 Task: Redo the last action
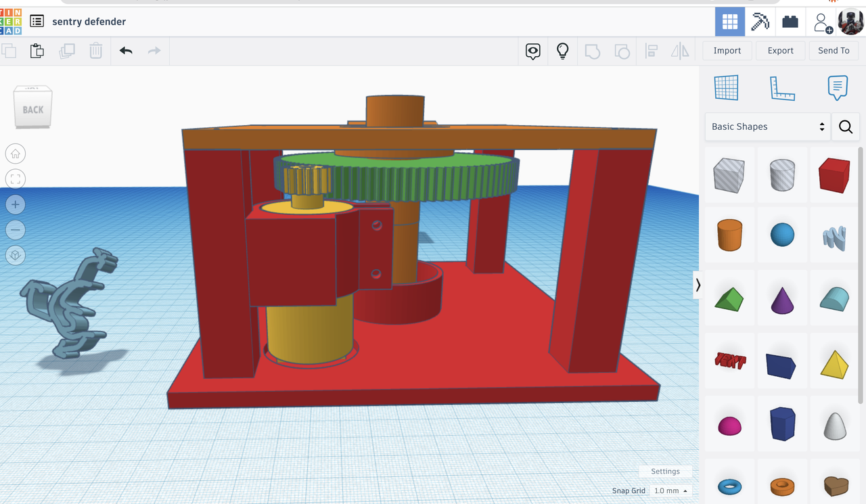pos(154,51)
